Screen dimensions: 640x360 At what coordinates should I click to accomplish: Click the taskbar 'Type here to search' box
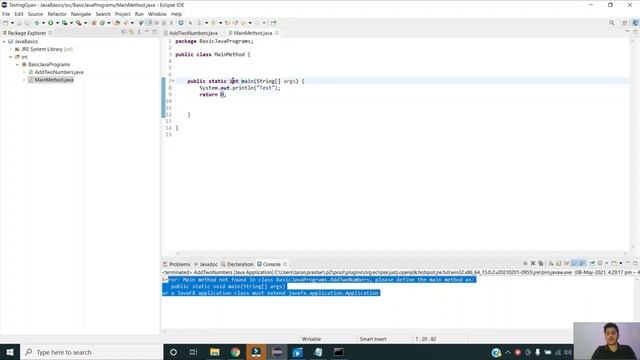92,352
